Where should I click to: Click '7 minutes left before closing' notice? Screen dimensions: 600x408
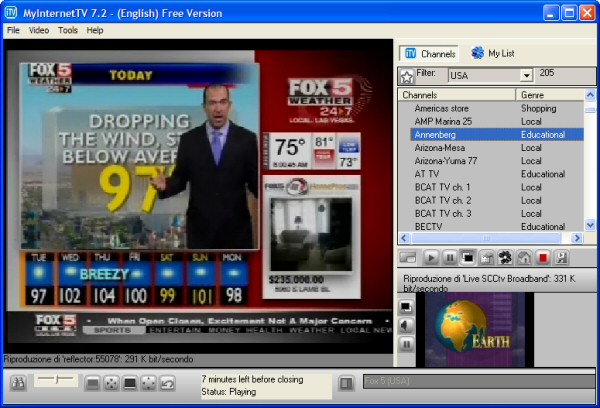253,379
